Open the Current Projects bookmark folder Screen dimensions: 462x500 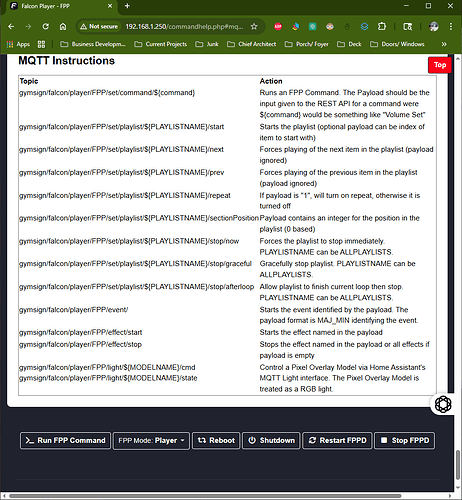click(161, 44)
